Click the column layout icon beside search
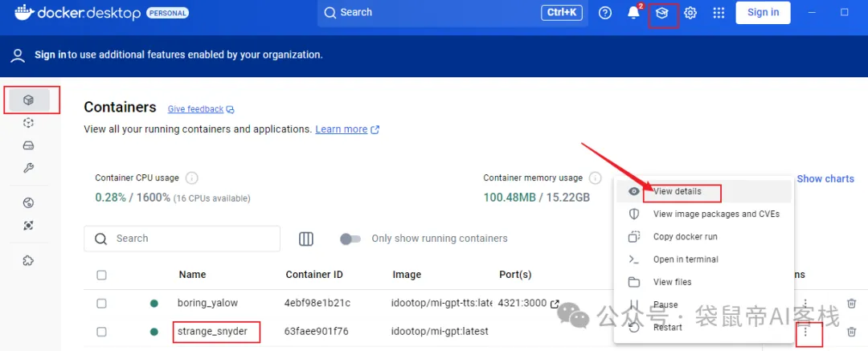This screenshot has width=868, height=351. point(305,239)
